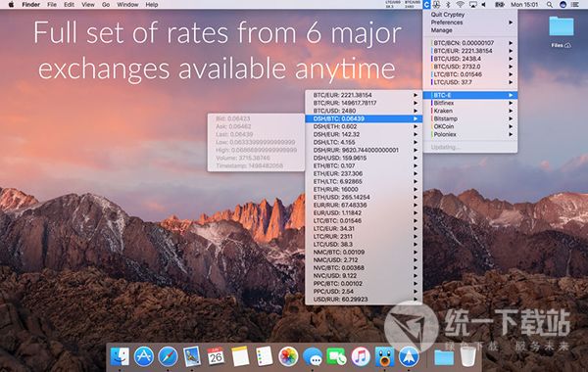Click the Crypley icon in the menu bar

(x=426, y=5)
